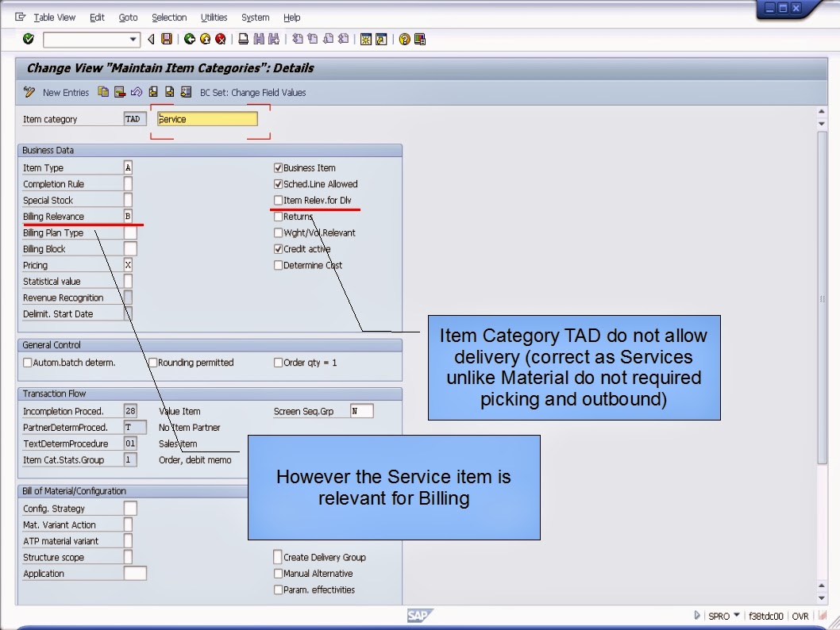The image size is (840, 630).
Task: Click the New Entries button
Action: [66, 93]
